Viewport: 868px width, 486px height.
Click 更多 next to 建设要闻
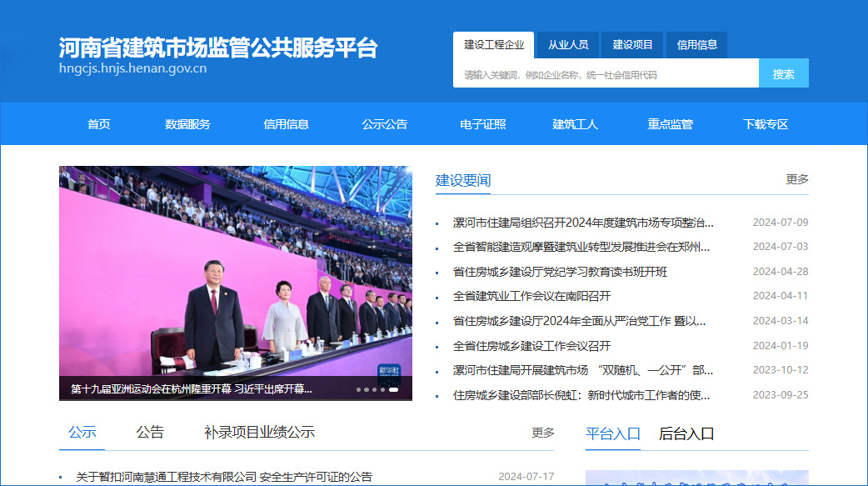797,179
